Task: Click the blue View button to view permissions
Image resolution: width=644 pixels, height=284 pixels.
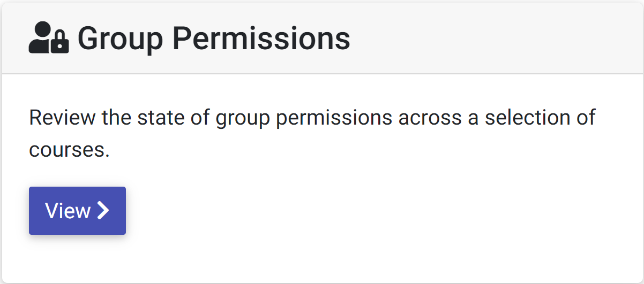Action: point(77,211)
